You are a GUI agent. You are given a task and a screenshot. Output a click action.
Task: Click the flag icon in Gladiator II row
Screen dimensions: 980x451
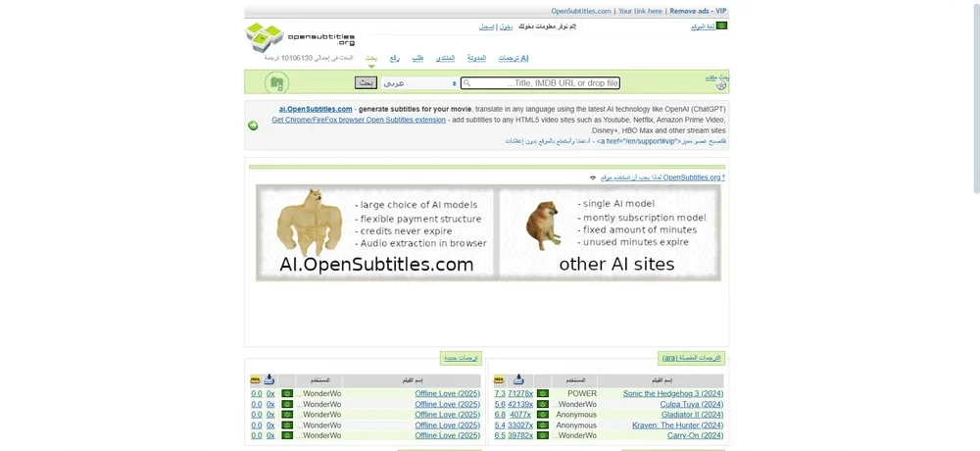click(543, 414)
